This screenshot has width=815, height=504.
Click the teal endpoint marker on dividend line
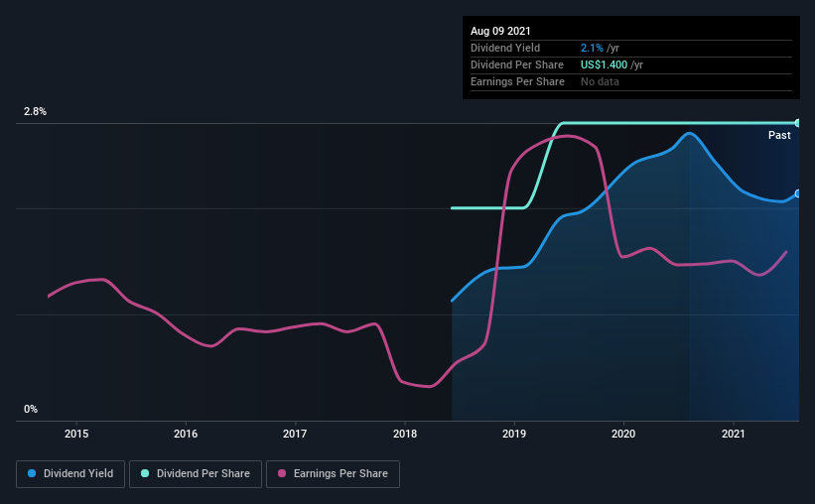798,123
